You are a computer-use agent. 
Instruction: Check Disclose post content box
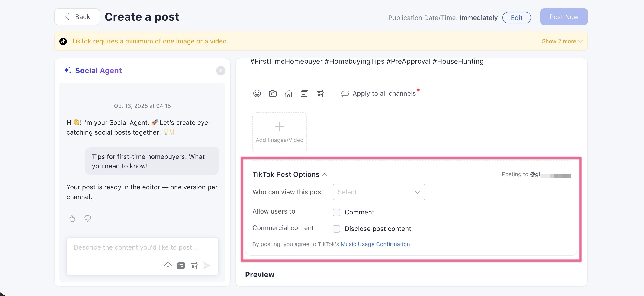[x=336, y=229]
